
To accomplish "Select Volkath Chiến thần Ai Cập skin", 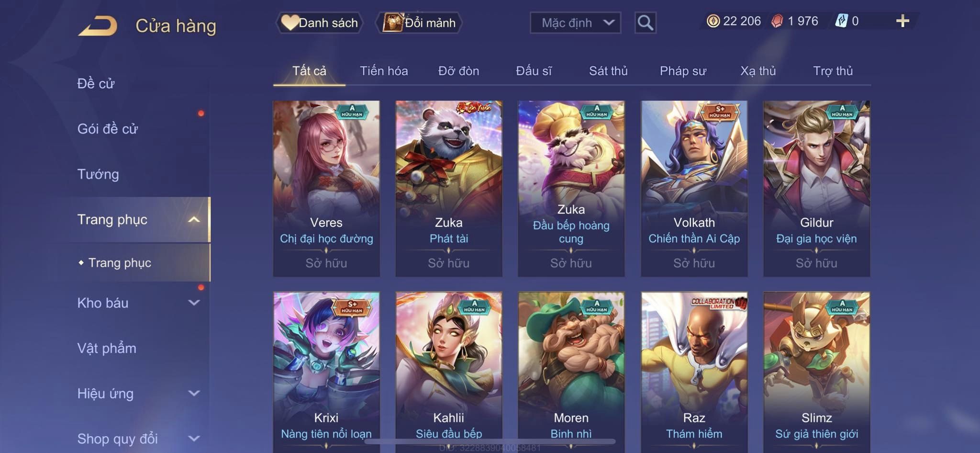I will pyautogui.click(x=694, y=189).
